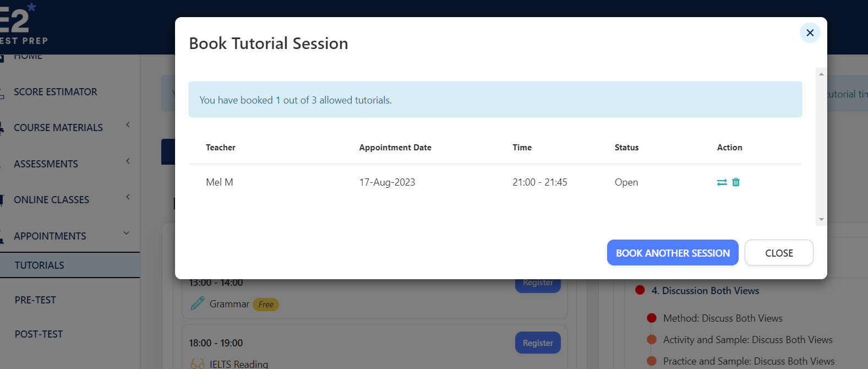Reschedule Mel M's tutorial using the swap arrows
868x369 pixels.
[x=722, y=182]
